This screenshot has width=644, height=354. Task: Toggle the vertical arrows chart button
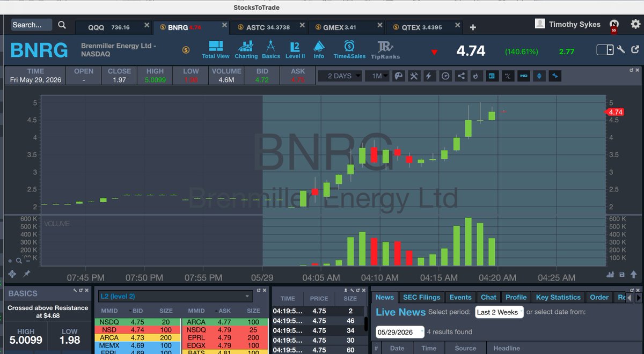(539, 76)
